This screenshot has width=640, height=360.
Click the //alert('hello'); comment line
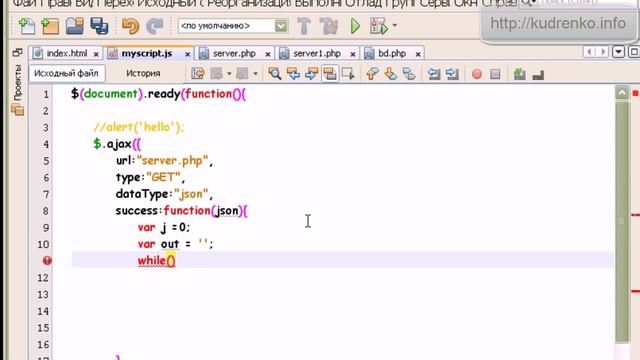pyautogui.click(x=139, y=127)
